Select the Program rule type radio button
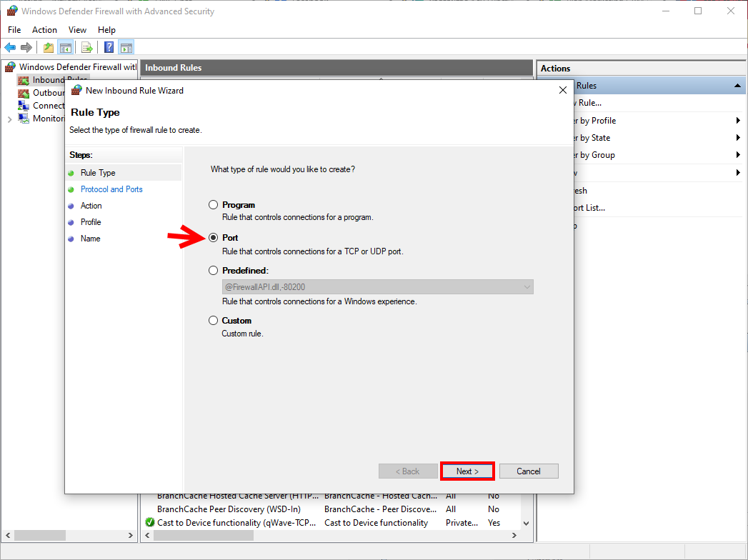748x560 pixels. click(x=213, y=204)
